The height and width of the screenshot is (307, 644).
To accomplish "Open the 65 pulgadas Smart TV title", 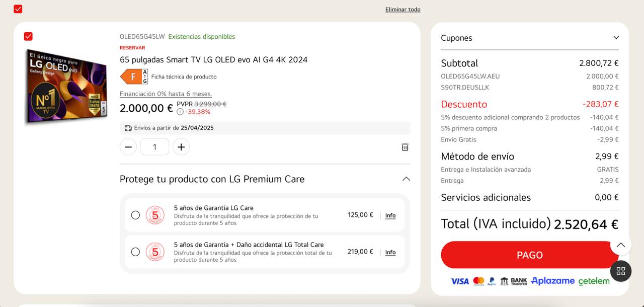I will (x=213, y=59).
